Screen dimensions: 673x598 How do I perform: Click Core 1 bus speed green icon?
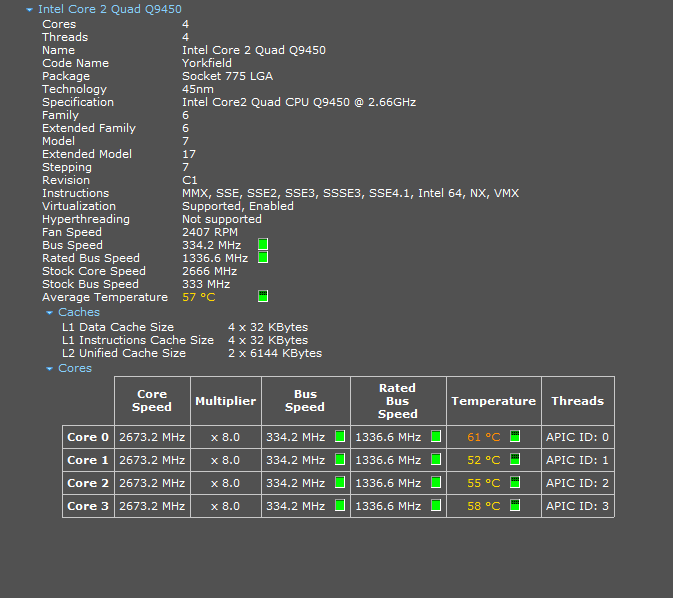[x=340, y=459]
